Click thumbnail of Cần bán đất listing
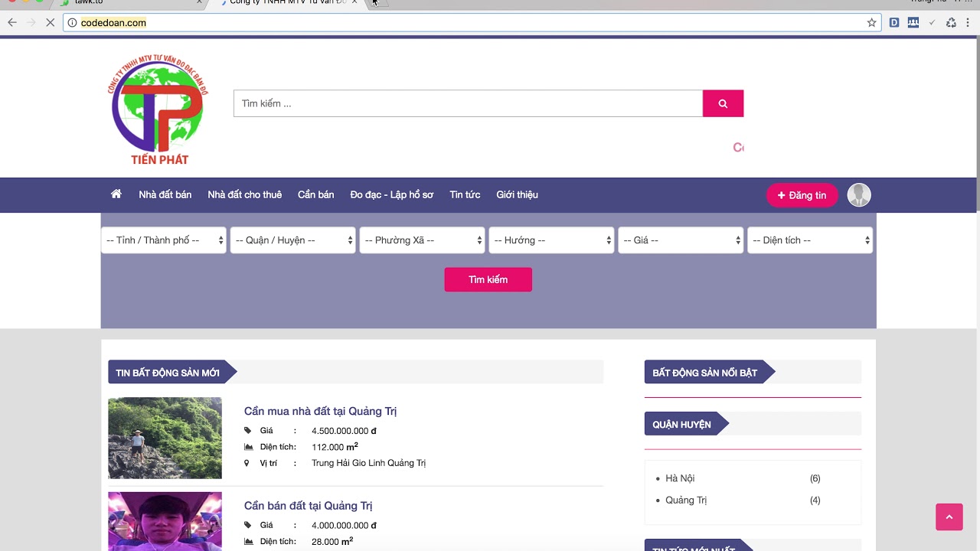Screen dimensions: 980x551 click(165, 521)
